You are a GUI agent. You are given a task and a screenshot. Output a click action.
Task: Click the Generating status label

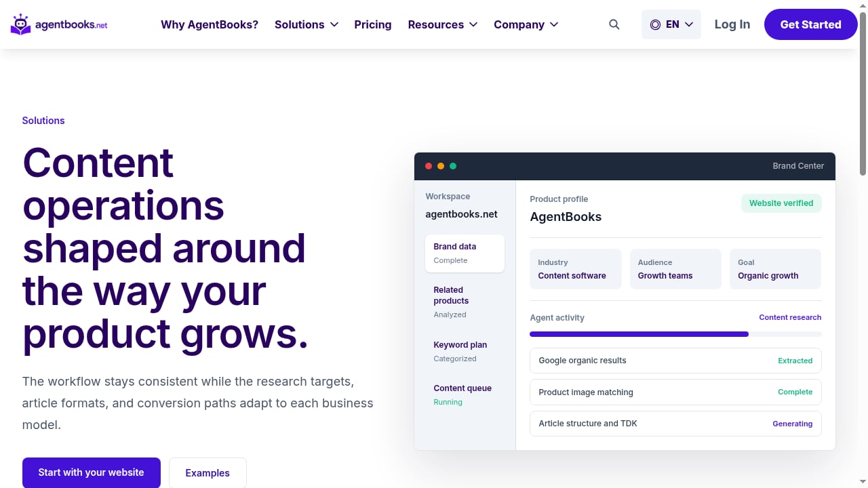tap(792, 424)
